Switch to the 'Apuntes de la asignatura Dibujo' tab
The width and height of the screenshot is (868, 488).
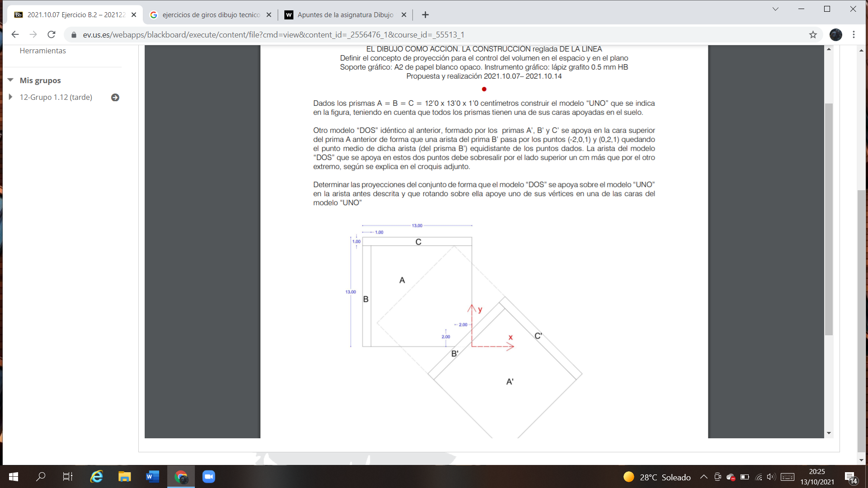345,15
